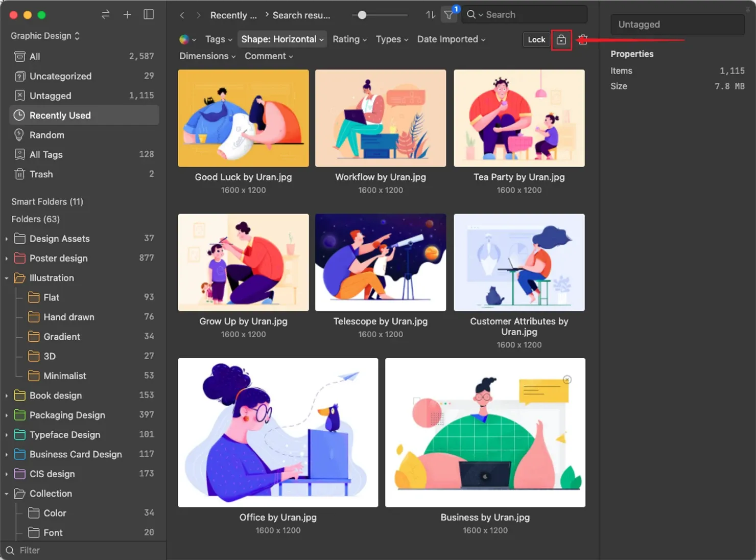The width and height of the screenshot is (756, 560).
Task: Click the plus add-new icon
Action: click(x=127, y=15)
